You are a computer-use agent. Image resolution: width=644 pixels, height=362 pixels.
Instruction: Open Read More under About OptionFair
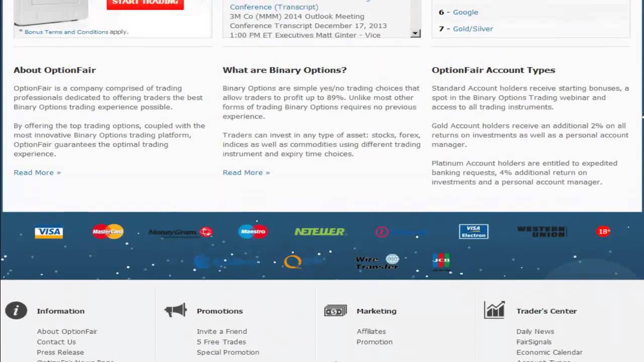tap(37, 172)
